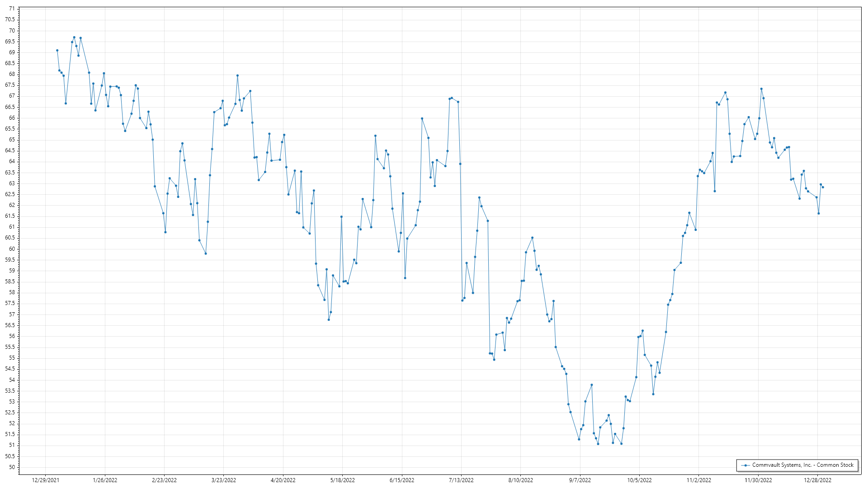Click the 9/7/2022 x-axis date label
The width and height of the screenshot is (868, 488).
coord(580,480)
